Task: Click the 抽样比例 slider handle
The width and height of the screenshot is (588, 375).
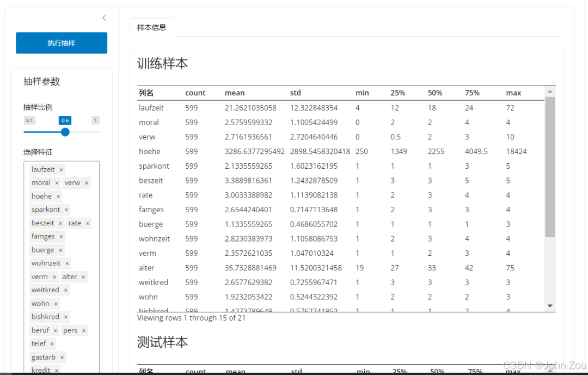Action: pos(65,132)
